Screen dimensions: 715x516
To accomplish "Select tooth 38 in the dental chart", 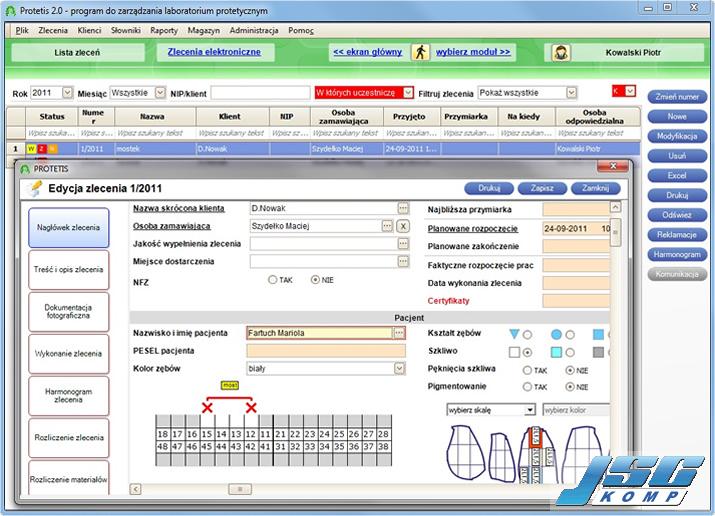I will 383,447.
